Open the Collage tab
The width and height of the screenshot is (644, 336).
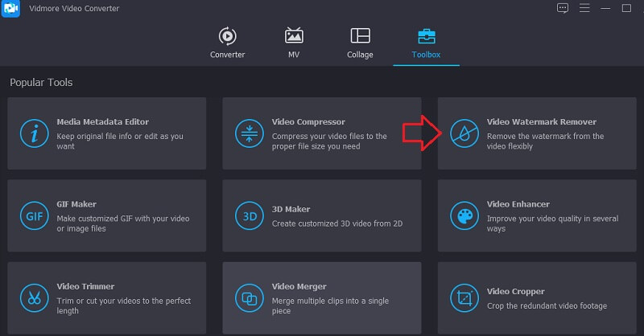pos(360,43)
